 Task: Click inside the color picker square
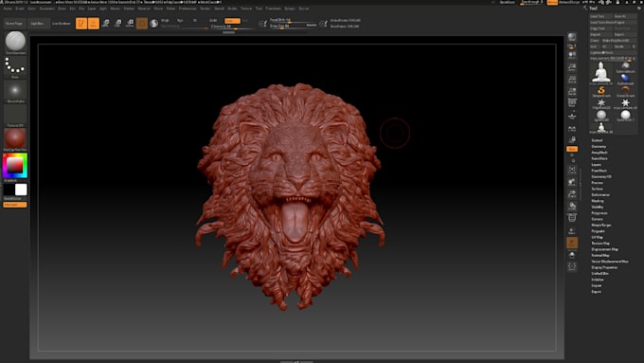pyautogui.click(x=15, y=165)
